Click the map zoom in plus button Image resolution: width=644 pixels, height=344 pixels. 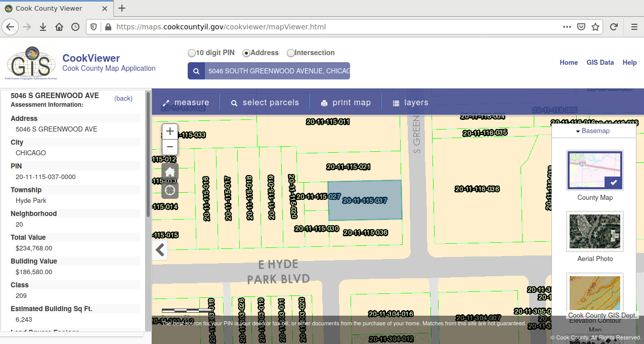[170, 132]
